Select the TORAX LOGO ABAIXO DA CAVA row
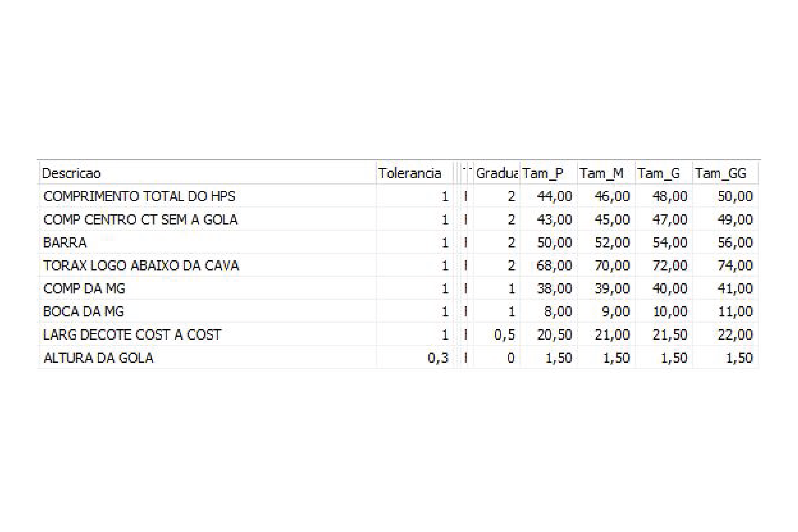The height and width of the screenshot is (532, 798). [399, 265]
